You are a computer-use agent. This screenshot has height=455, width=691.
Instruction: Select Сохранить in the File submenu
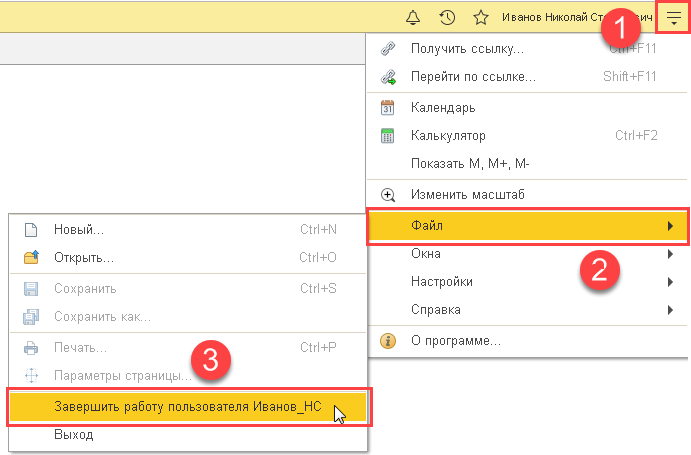click(188, 289)
